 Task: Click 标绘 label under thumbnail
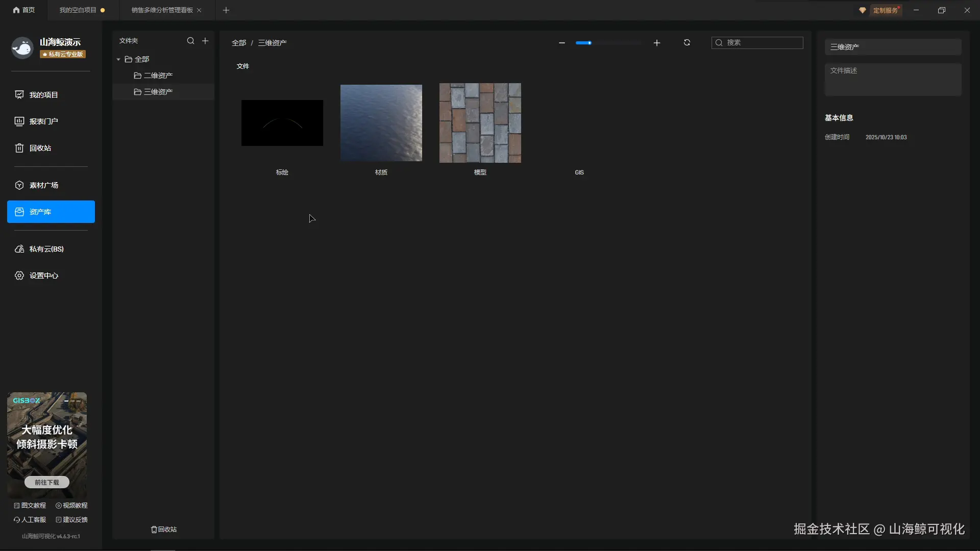pyautogui.click(x=282, y=172)
